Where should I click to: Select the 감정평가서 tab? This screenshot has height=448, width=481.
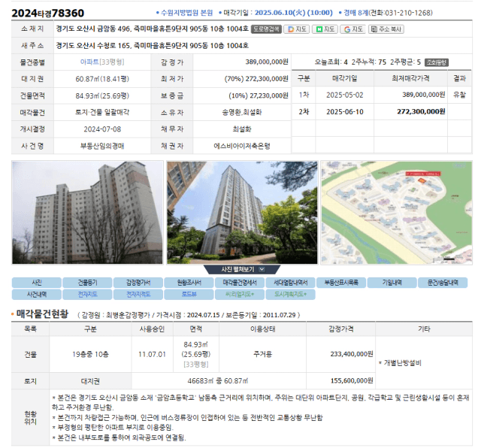(138, 283)
